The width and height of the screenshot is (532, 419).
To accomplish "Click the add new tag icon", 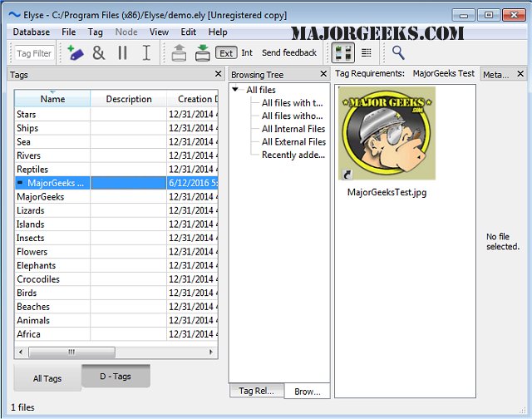I will tap(76, 53).
